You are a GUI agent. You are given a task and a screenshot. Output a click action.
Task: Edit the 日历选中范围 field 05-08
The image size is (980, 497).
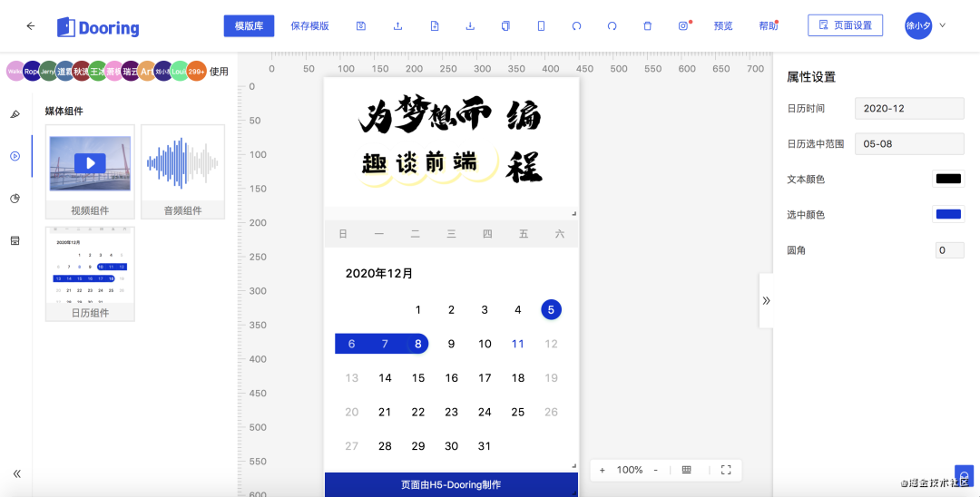(908, 143)
